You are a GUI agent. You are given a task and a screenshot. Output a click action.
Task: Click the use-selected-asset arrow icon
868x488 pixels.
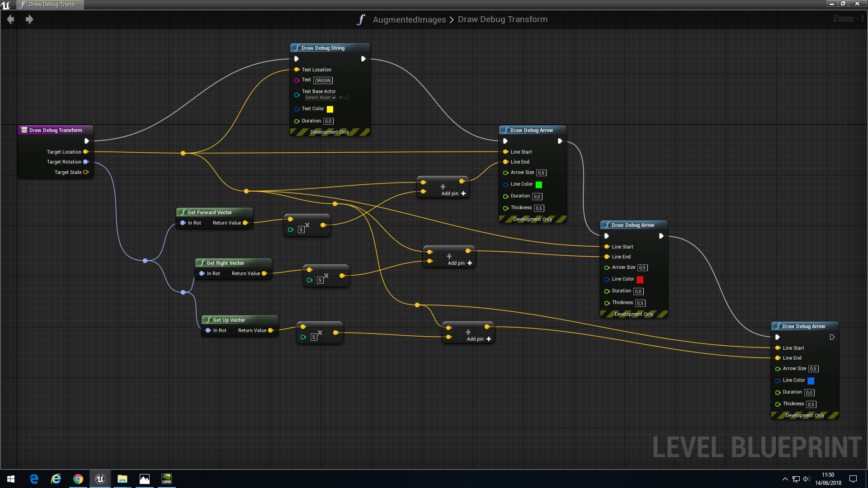pos(341,98)
